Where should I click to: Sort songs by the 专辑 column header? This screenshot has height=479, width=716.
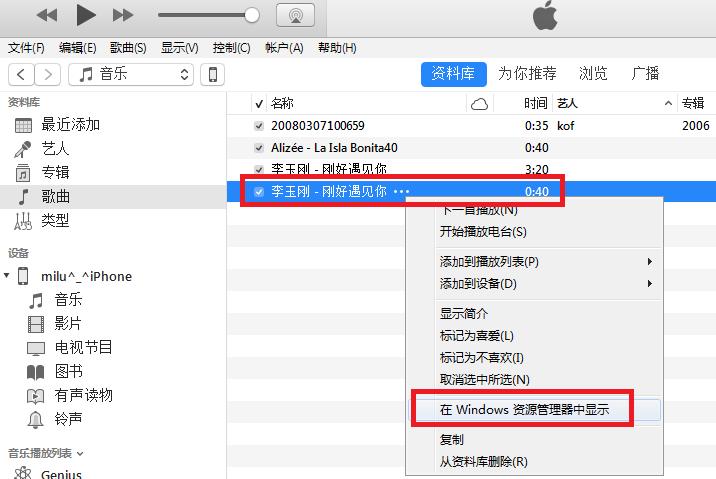point(693,103)
